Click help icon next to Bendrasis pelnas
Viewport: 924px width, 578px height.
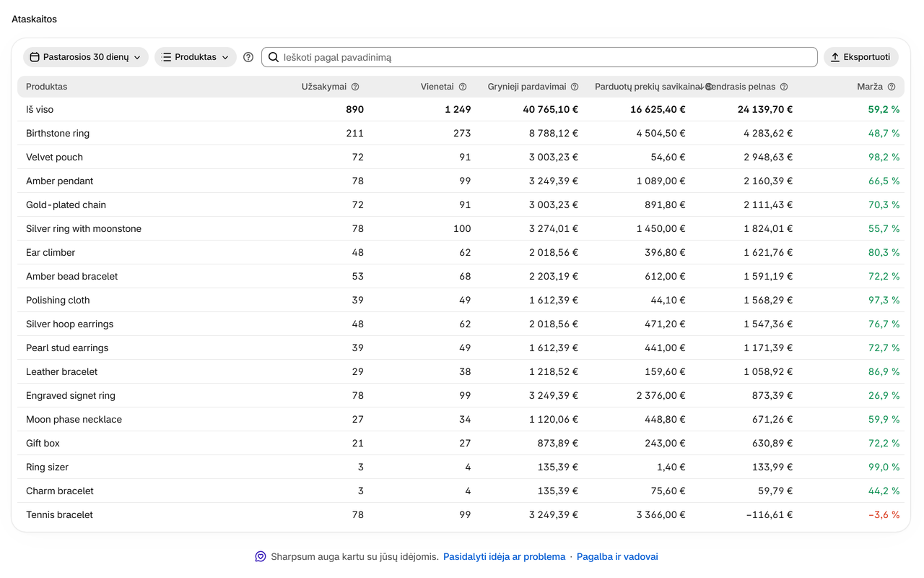[x=784, y=87]
